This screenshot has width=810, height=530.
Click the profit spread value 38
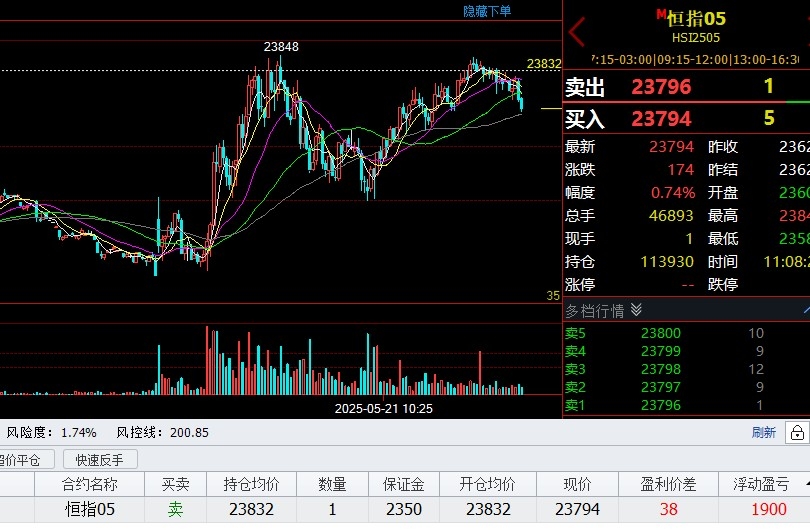[x=668, y=509]
